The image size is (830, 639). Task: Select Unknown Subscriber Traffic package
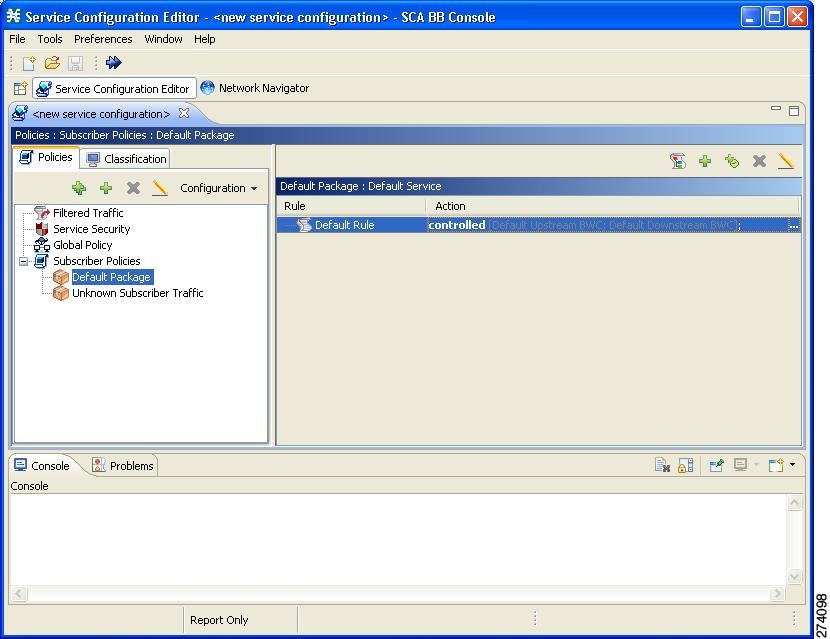click(138, 293)
